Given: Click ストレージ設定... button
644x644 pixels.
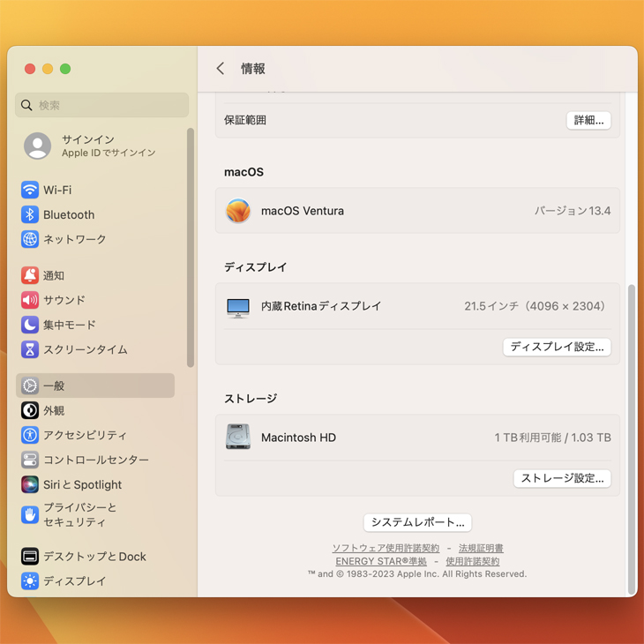Looking at the screenshot, I should (562, 478).
